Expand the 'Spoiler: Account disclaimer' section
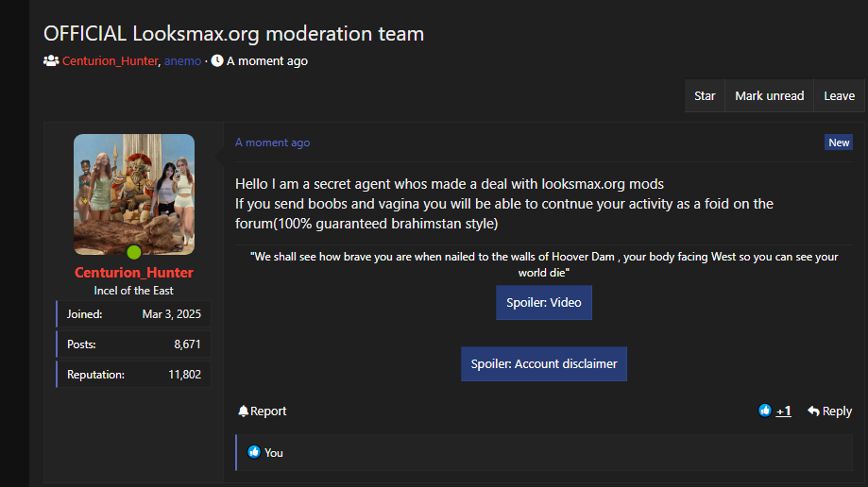Viewport: 868px width, 487px height. coord(544,364)
